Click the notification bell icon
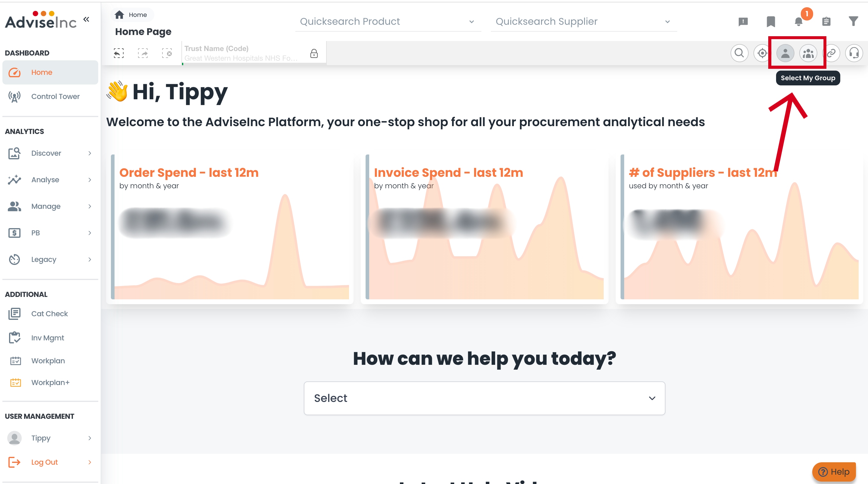 coord(798,22)
